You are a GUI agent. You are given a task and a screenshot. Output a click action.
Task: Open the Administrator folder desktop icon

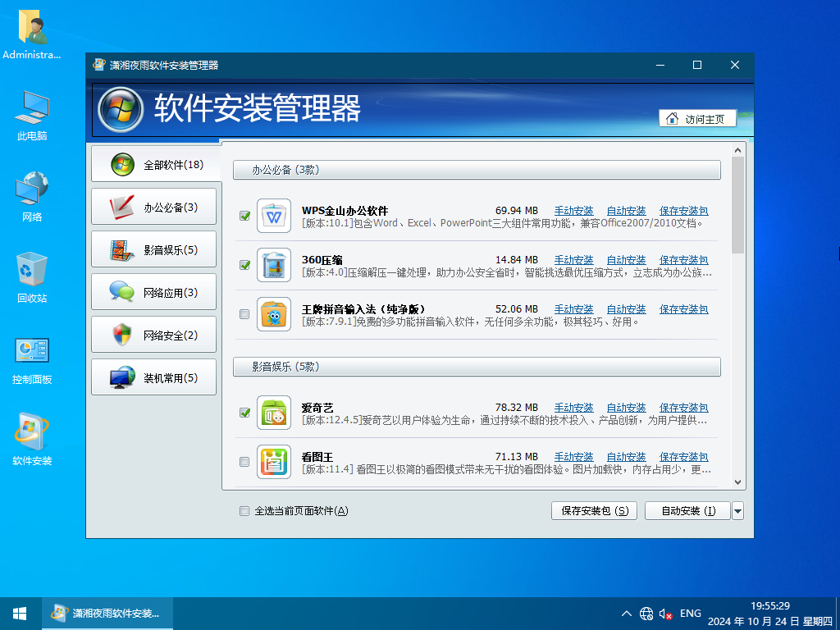pyautogui.click(x=32, y=33)
